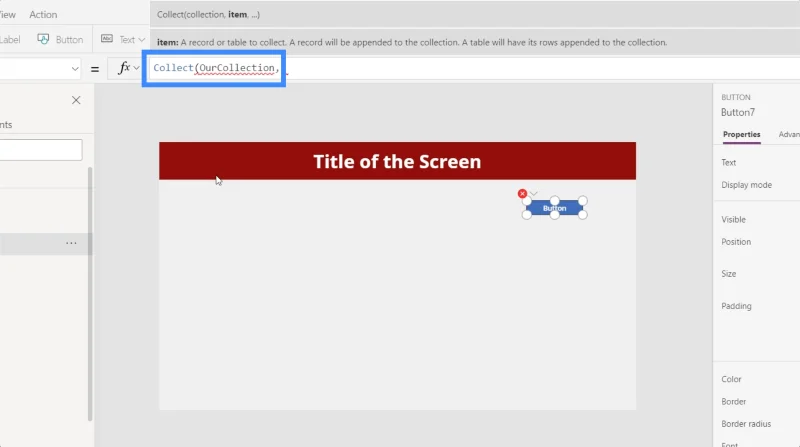Click the item parameter description text

(x=412, y=42)
